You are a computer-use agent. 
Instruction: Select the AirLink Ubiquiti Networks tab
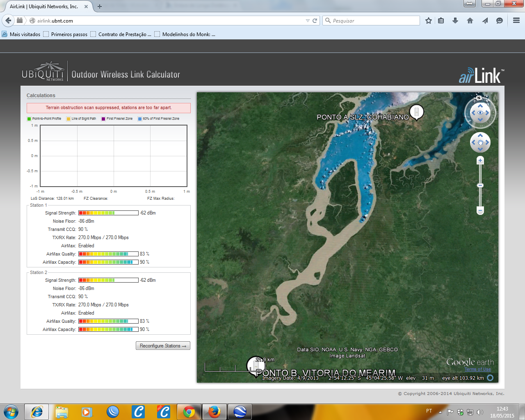(x=44, y=7)
